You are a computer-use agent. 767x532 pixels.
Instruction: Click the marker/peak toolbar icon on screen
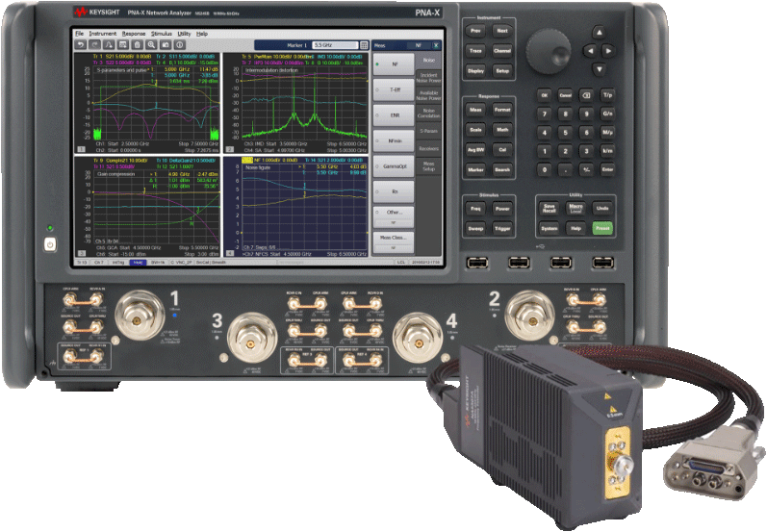tap(109, 45)
